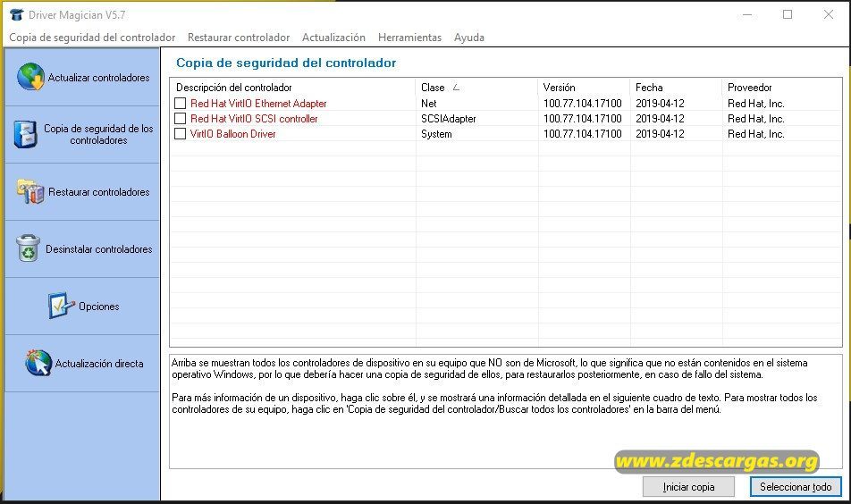This screenshot has width=851, height=504.
Task: Tick the VirtIO Balloon Driver checkbox
Action: 181,133
